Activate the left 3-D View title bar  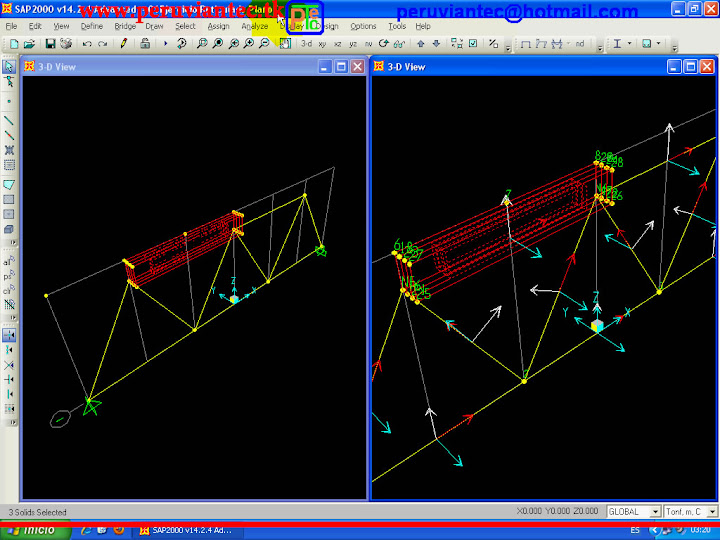click(x=193, y=67)
